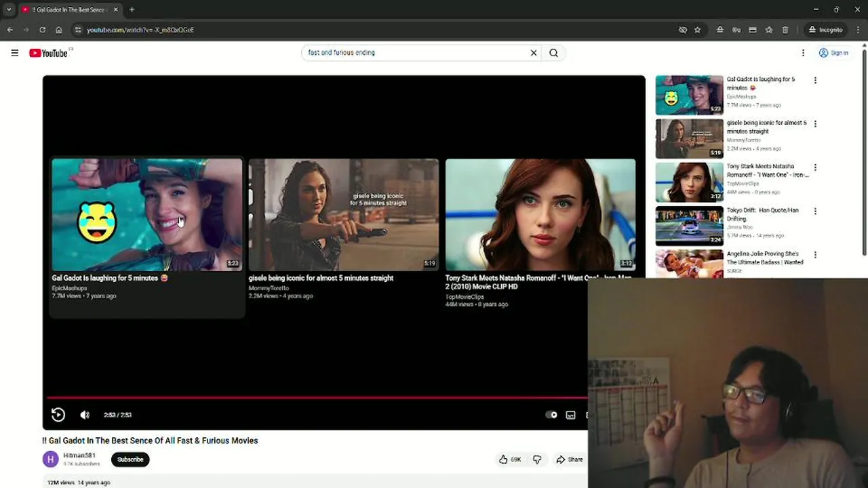This screenshot has height=488, width=868.
Task: Open more options for sidebar 'Gal Gadot is laughing'
Action: [815, 80]
